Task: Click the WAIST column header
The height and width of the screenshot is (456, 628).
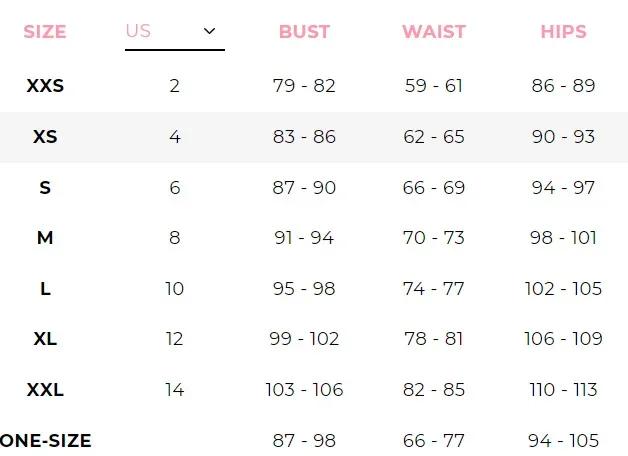Action: [434, 32]
